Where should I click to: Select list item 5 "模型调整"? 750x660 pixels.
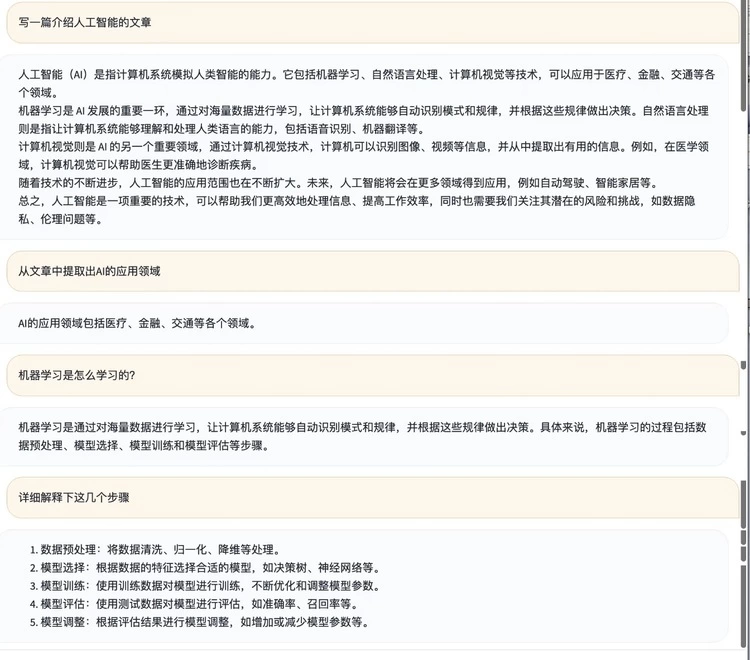200,622
